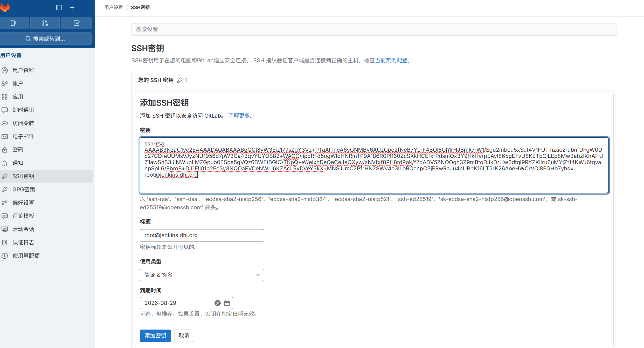Open 评论模板 comment templates page

coord(46,216)
